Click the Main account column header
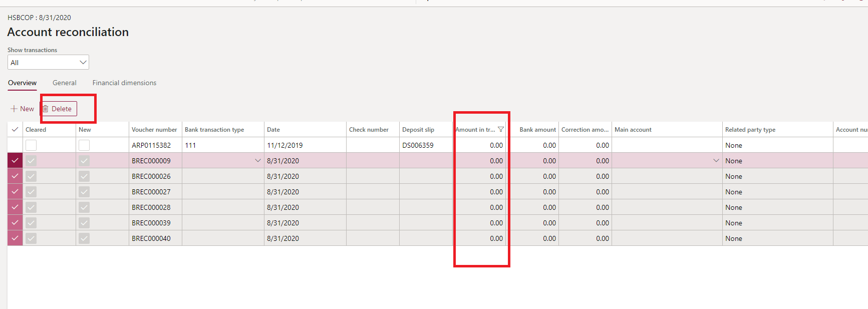The height and width of the screenshot is (309, 868). click(667, 129)
